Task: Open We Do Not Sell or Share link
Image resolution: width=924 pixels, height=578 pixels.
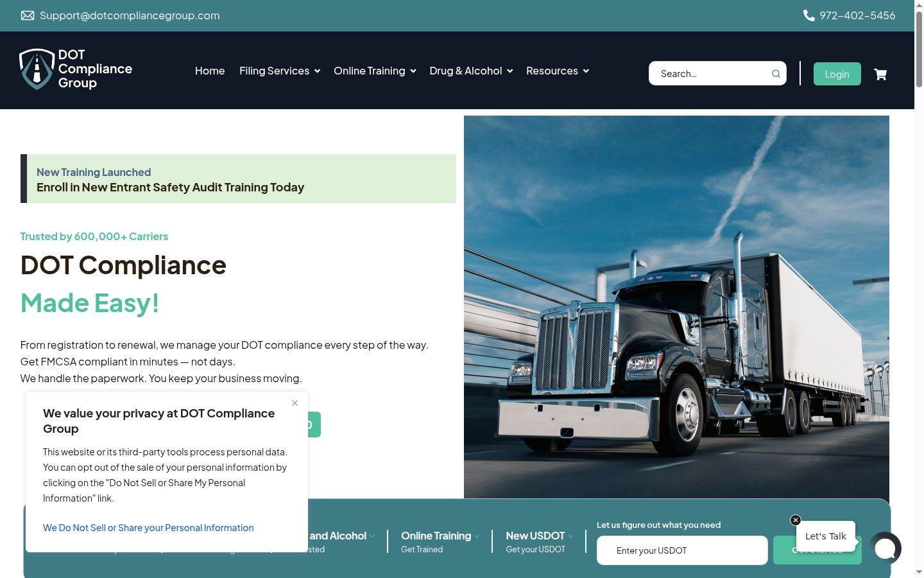Action: (148, 528)
